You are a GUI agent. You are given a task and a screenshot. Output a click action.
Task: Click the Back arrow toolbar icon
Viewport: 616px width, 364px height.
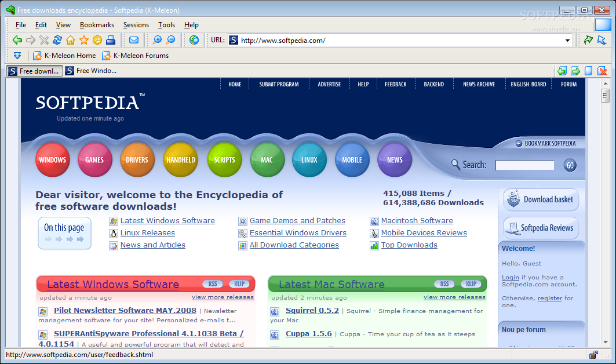pyautogui.click(x=17, y=39)
